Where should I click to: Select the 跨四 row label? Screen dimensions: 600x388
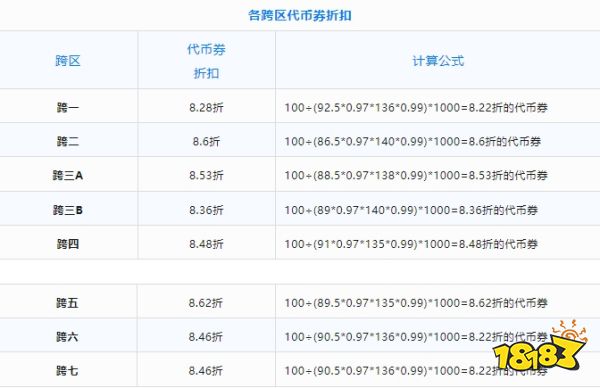(68, 244)
